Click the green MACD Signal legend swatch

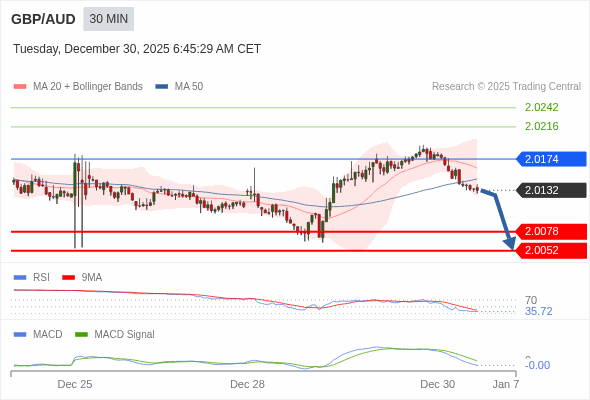(x=81, y=335)
